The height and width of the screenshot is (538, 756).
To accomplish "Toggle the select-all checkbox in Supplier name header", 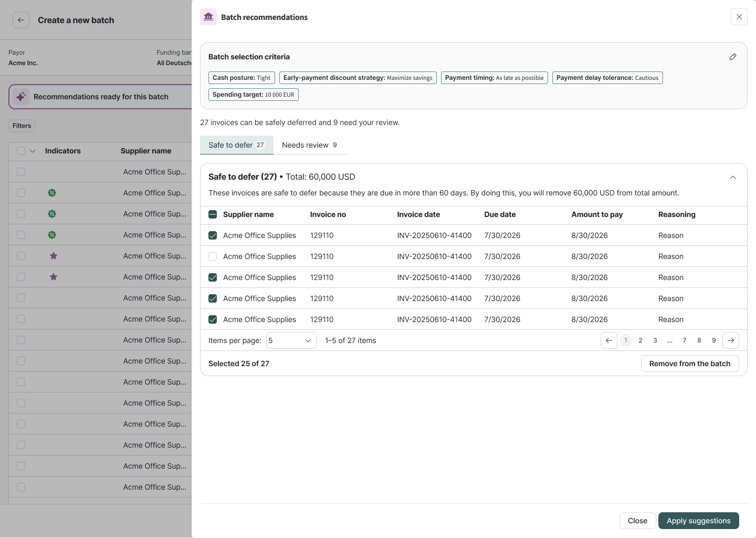I will pos(213,214).
